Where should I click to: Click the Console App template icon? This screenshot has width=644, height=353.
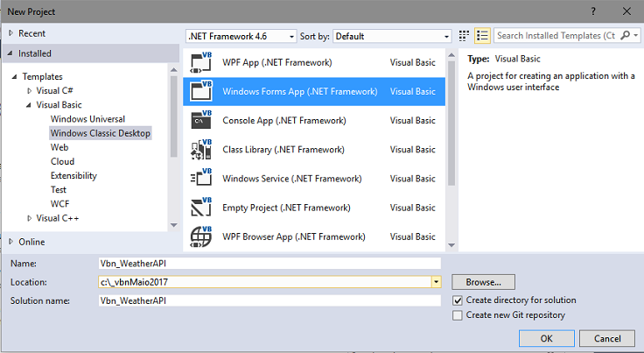pos(201,120)
